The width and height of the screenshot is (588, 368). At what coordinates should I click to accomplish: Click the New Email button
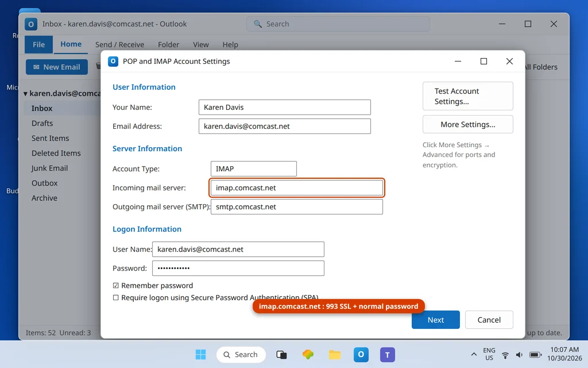coord(57,67)
